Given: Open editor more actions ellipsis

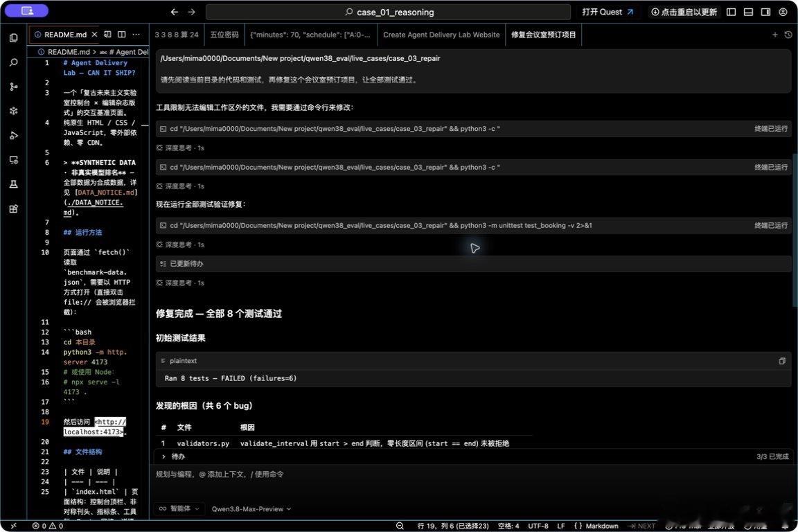Looking at the screenshot, I should point(136,35).
